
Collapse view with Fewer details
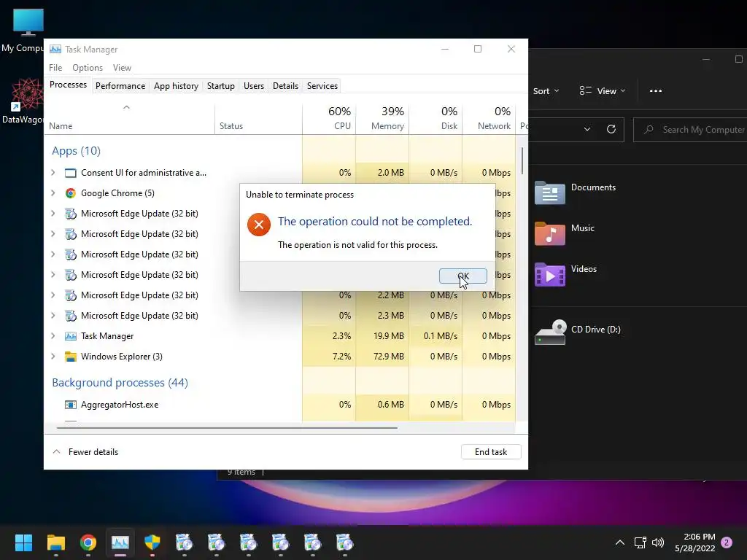(x=85, y=452)
